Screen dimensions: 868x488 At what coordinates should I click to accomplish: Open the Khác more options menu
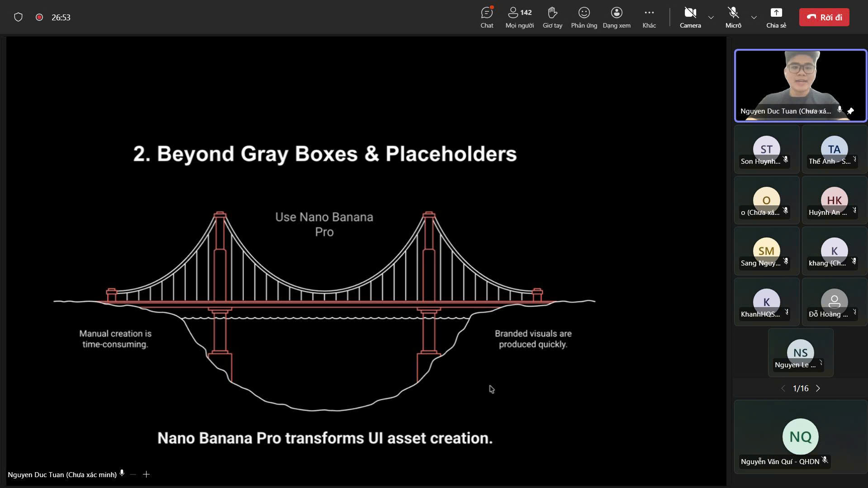point(649,17)
